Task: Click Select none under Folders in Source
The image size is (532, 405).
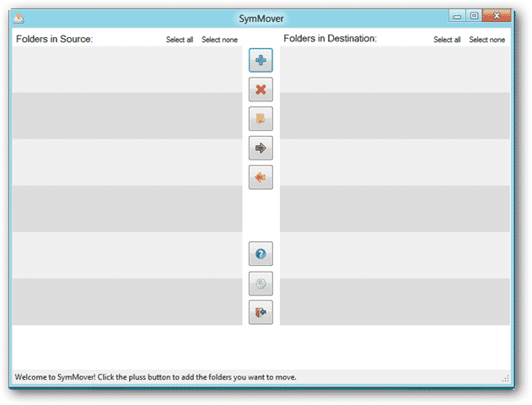Action: pyautogui.click(x=219, y=40)
